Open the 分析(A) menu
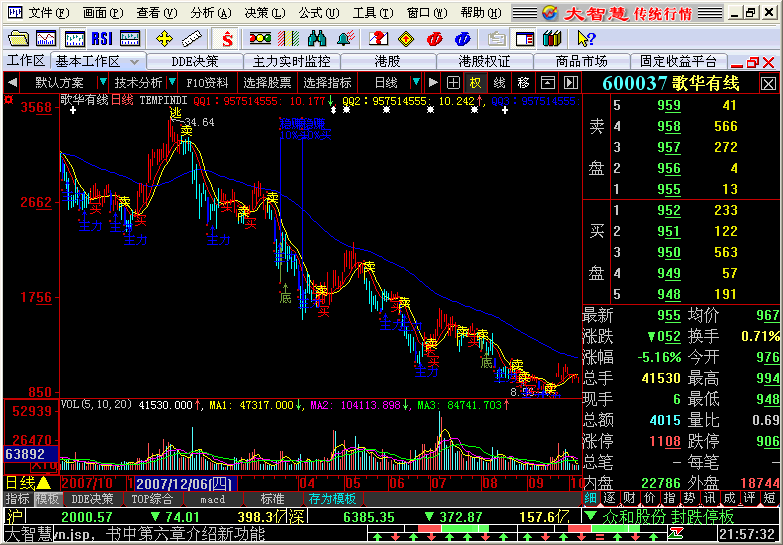Viewport: 783px width, 545px height. coord(211,12)
